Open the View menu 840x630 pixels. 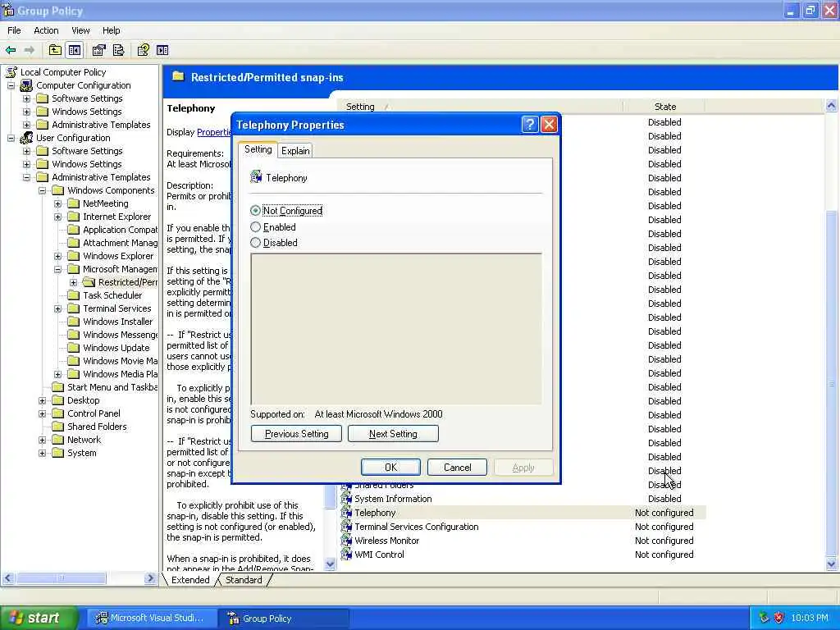tap(80, 30)
